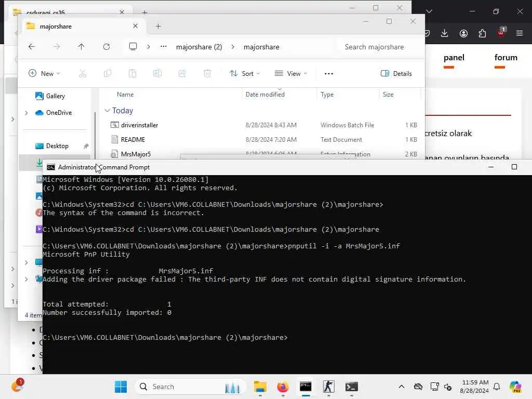The image size is (532, 399).
Task: Go back in majorshare File Explorer
Action: [x=32, y=47]
